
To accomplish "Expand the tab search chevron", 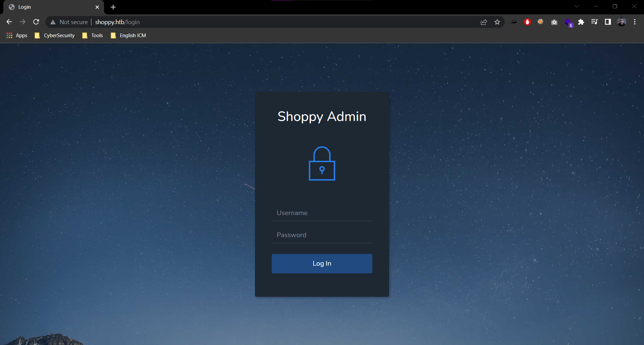I will 577,6.
